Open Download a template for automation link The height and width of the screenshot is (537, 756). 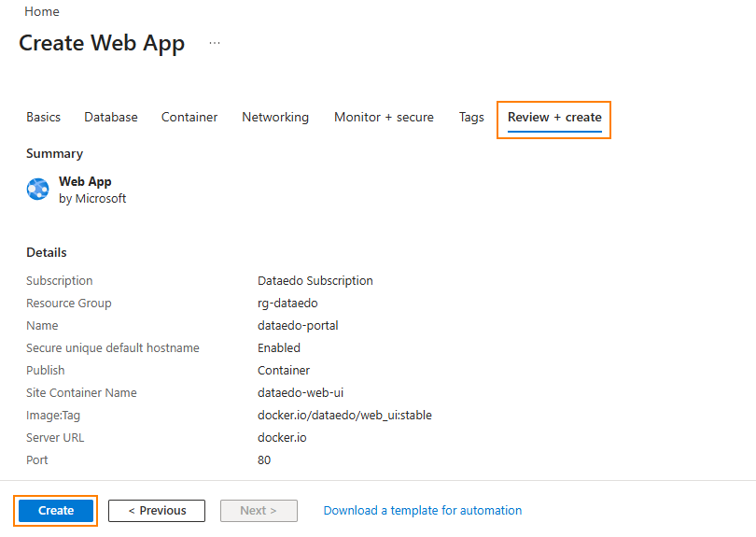[423, 511]
